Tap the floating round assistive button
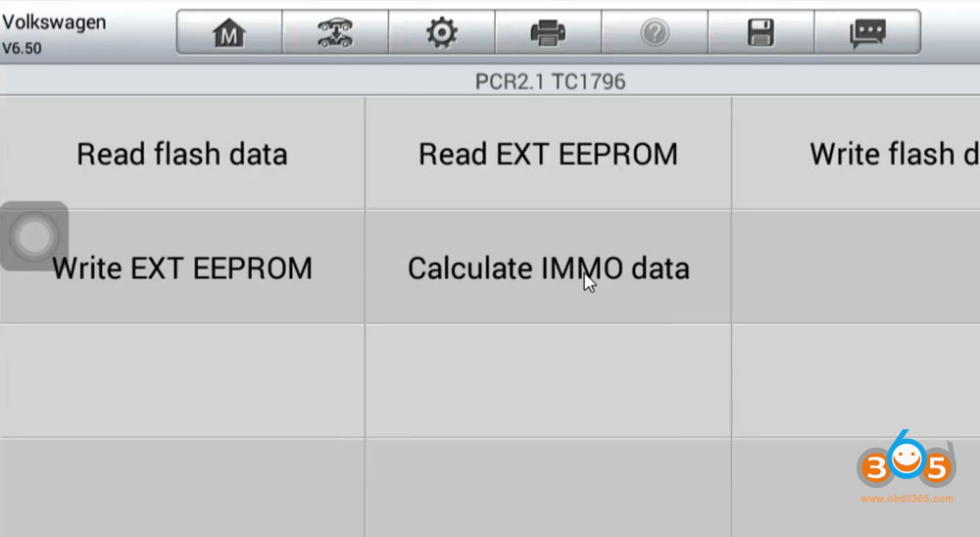This screenshot has height=537, width=980. pos(34,236)
